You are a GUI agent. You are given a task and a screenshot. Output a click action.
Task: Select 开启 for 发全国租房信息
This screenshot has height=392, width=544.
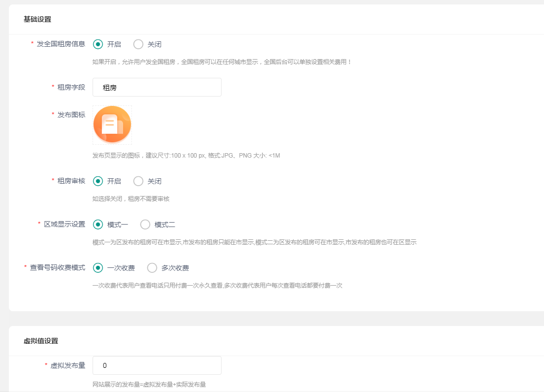coord(98,44)
